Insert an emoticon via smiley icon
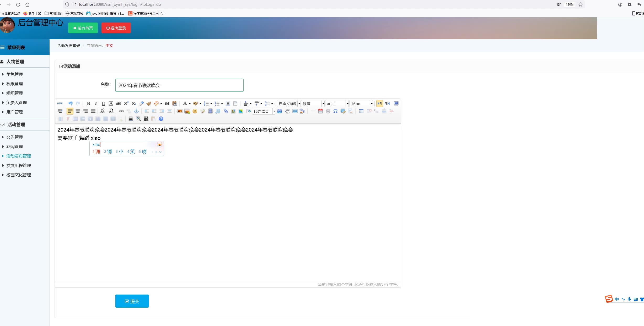Image resolution: width=644 pixels, height=326 pixels. 195,111
